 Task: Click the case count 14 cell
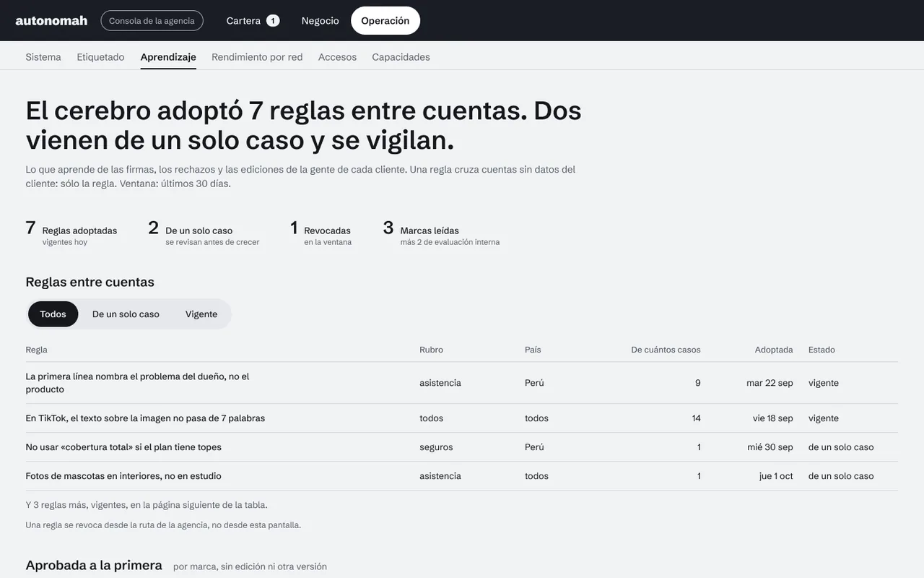696,418
